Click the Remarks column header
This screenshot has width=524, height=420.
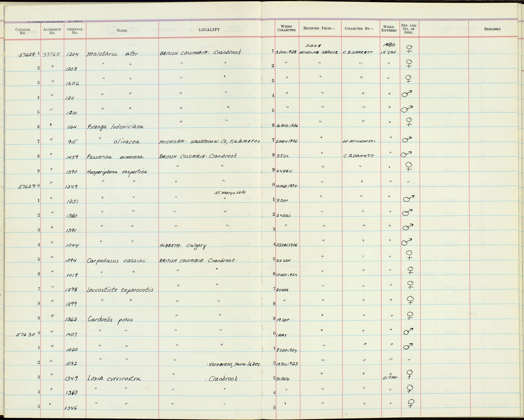tap(492, 29)
